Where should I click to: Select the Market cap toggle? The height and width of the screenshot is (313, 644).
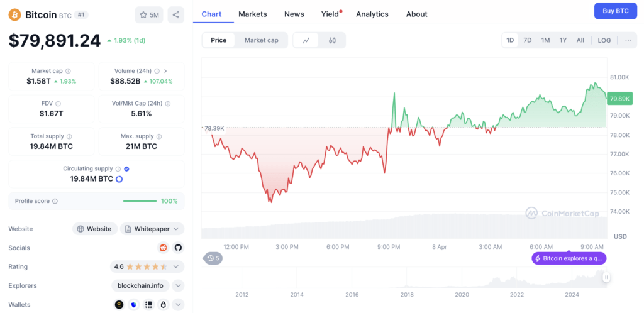(x=261, y=40)
